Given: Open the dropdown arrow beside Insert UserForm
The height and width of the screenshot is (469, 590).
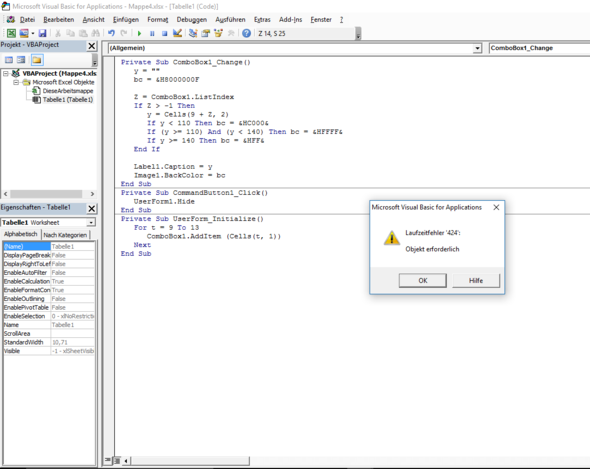Looking at the screenshot, I should point(33,34).
